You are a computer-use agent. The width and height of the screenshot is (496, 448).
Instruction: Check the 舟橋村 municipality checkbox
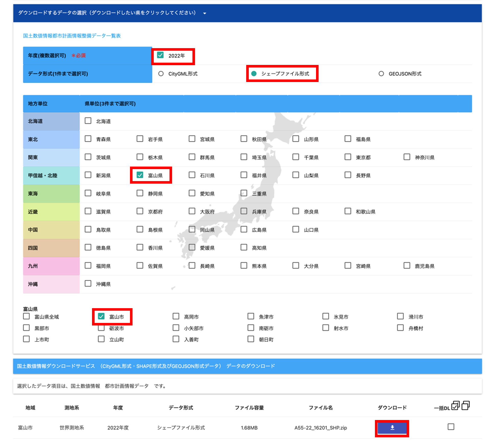(400, 328)
